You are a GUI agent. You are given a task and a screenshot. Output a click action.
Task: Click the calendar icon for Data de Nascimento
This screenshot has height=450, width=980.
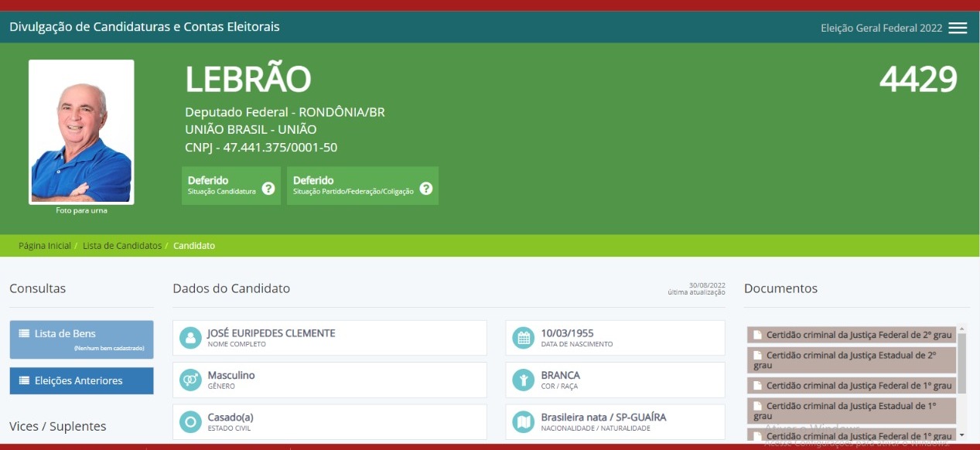point(524,338)
